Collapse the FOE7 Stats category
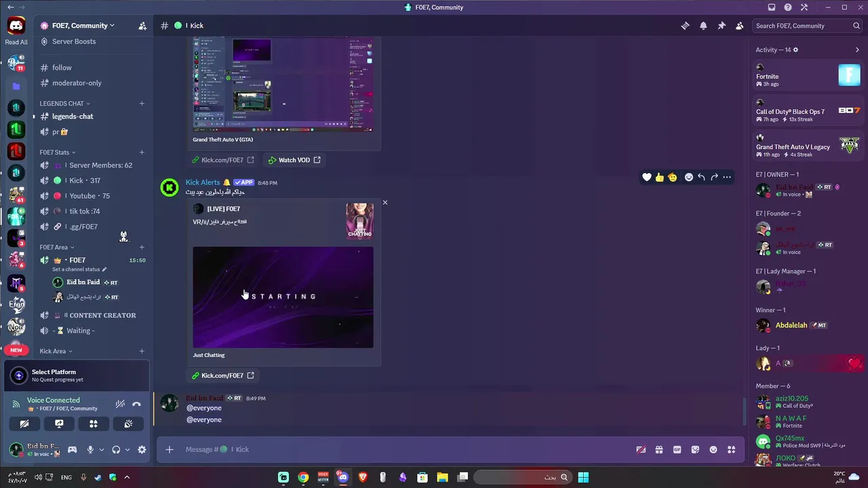The width and height of the screenshot is (868, 488). pos(58,152)
